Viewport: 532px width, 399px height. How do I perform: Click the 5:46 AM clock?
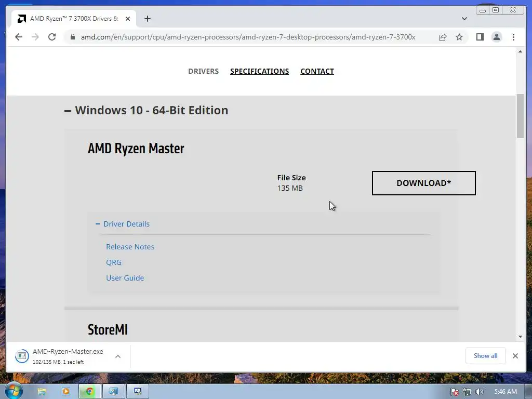[506, 392]
